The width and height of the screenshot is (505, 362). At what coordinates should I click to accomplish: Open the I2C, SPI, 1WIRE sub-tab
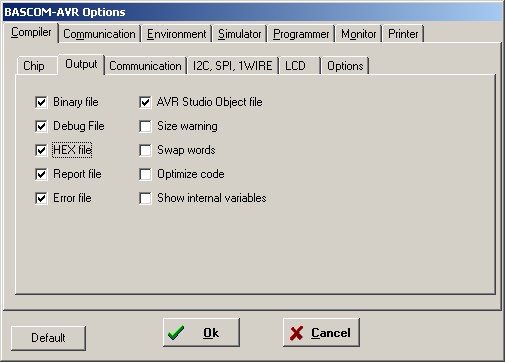click(233, 66)
